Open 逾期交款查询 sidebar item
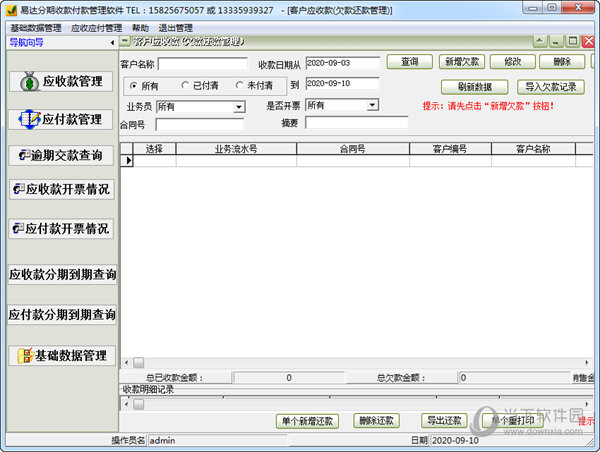The height and width of the screenshot is (452, 600). (62, 156)
